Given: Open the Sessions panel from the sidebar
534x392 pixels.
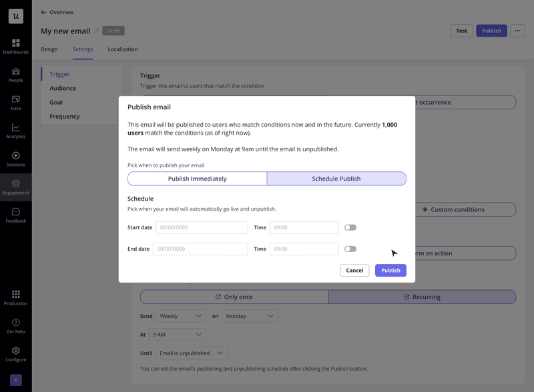Looking at the screenshot, I should click(x=15, y=159).
